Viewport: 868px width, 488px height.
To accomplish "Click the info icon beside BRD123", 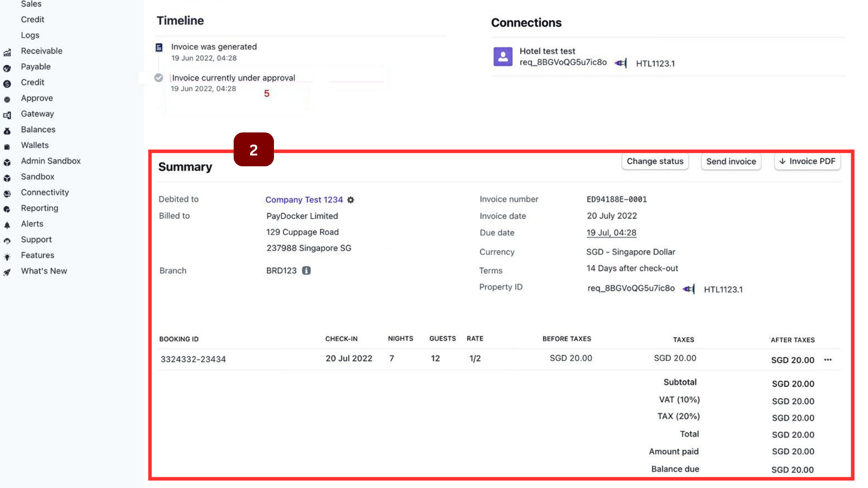I will [307, 271].
